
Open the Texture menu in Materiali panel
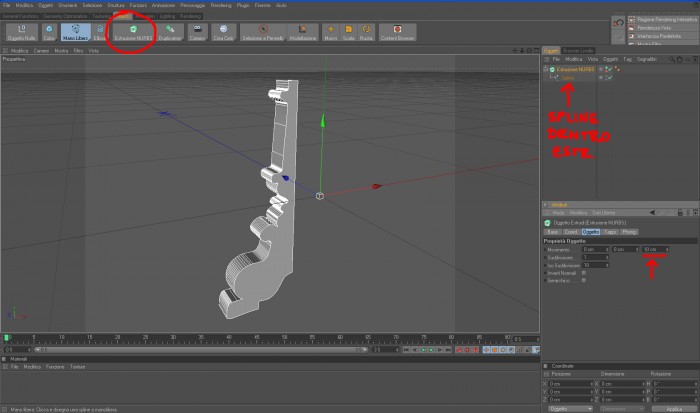pyautogui.click(x=77, y=367)
